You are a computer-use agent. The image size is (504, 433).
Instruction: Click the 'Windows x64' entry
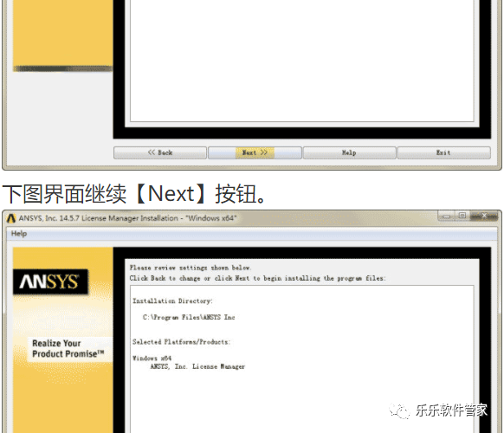coord(152,359)
